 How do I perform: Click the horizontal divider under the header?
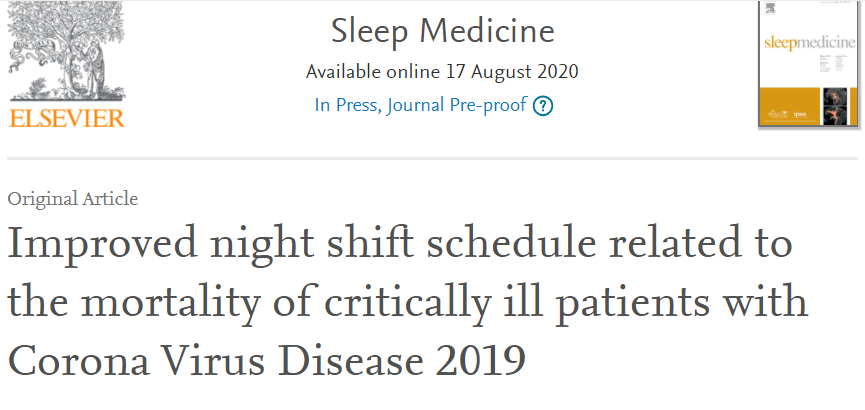tap(432, 158)
